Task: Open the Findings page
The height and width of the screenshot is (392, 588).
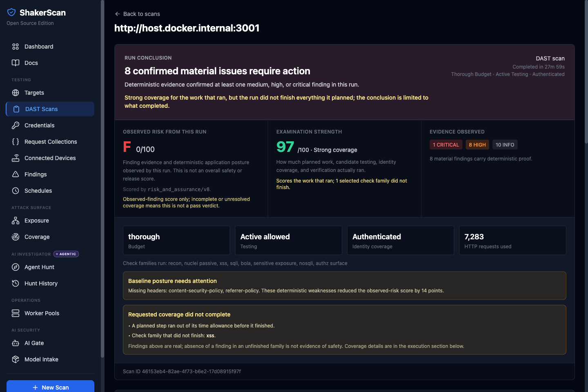Action: pos(50,174)
